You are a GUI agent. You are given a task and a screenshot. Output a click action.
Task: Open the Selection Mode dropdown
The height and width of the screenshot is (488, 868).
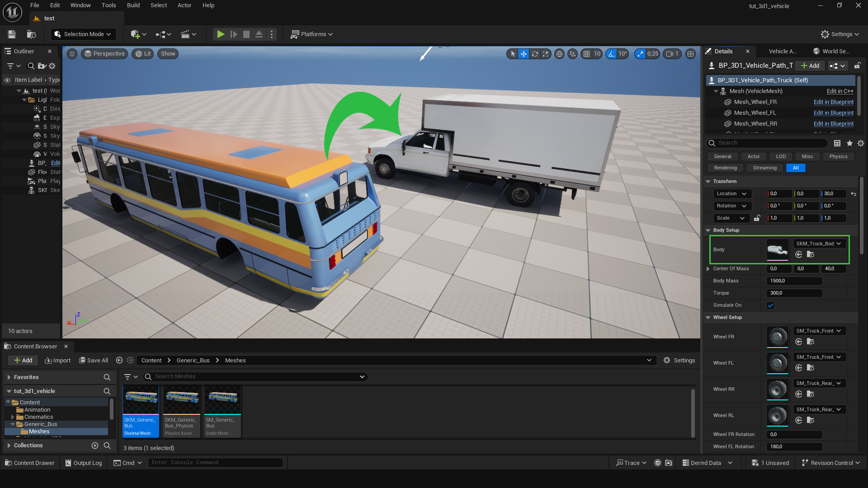(x=83, y=34)
